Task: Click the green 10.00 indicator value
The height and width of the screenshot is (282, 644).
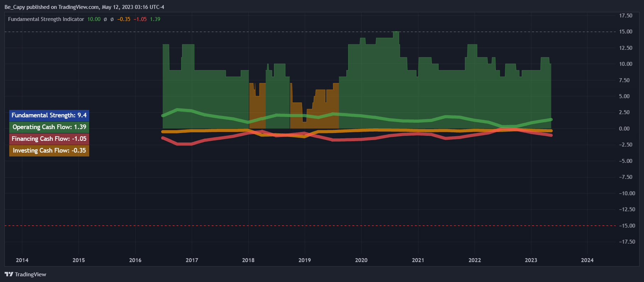Action: coord(94,19)
